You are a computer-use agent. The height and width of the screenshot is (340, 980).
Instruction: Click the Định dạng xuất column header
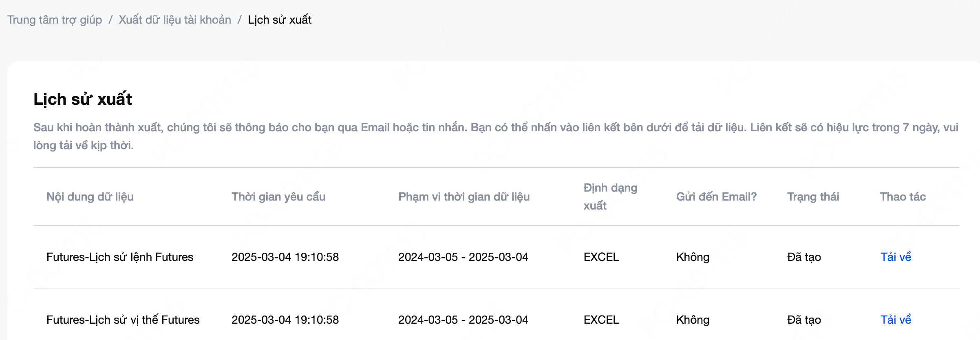pyautogui.click(x=610, y=196)
